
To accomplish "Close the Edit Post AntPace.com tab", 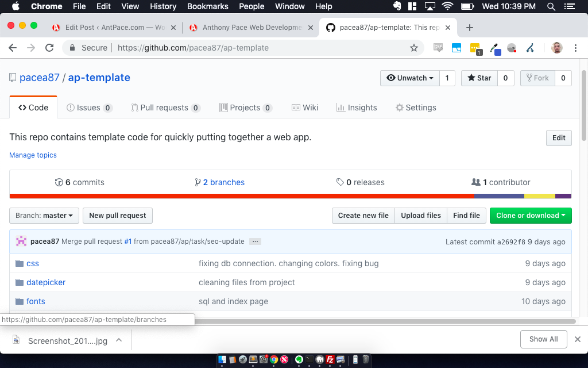I will pyautogui.click(x=173, y=28).
